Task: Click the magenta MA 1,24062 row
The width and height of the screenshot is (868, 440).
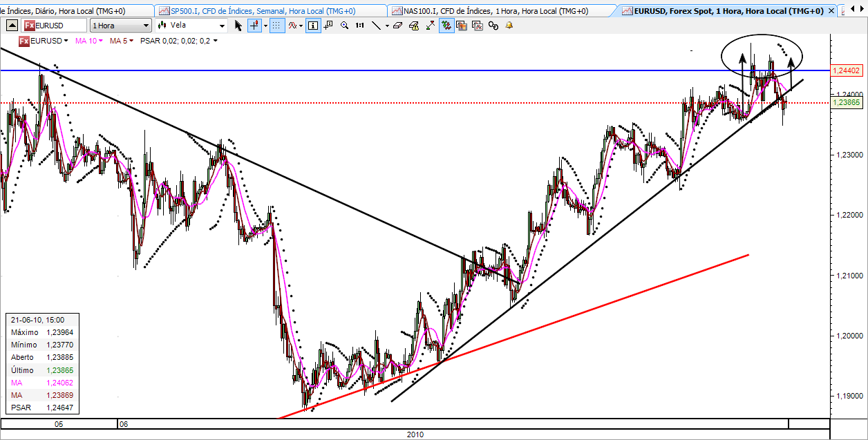Action: point(43,383)
